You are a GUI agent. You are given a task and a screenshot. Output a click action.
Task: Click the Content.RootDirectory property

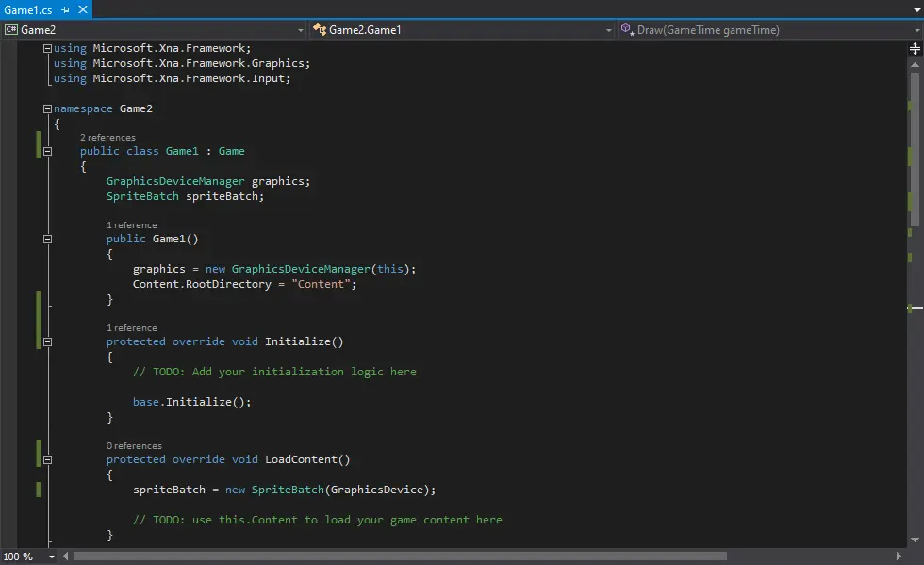[202, 284]
